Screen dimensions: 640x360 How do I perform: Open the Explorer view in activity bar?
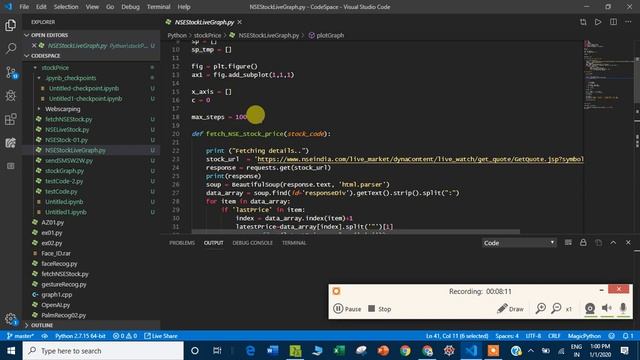point(11,25)
